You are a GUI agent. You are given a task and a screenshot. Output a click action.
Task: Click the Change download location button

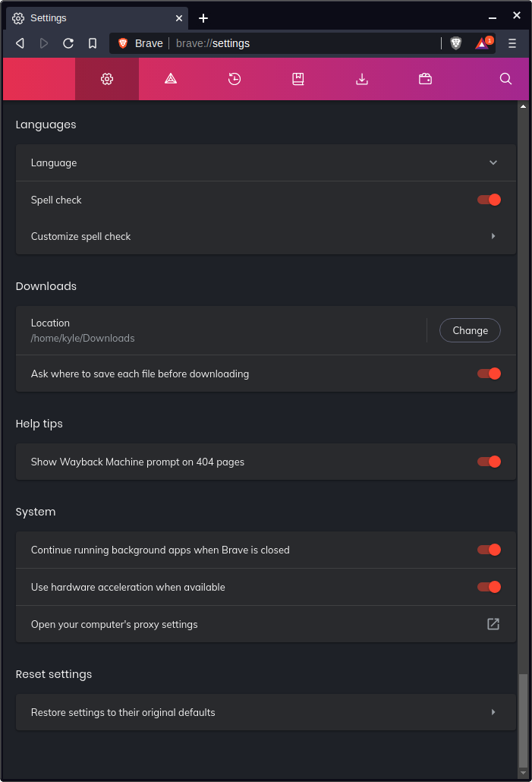pos(470,330)
